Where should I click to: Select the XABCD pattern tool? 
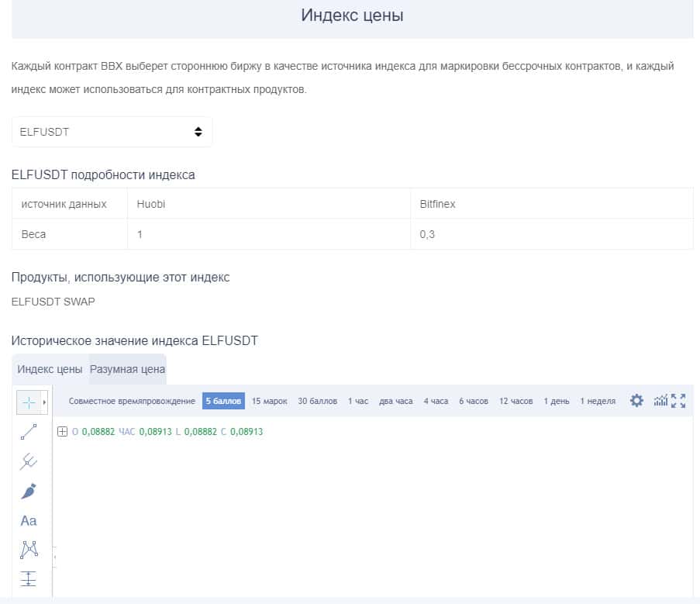(x=29, y=550)
